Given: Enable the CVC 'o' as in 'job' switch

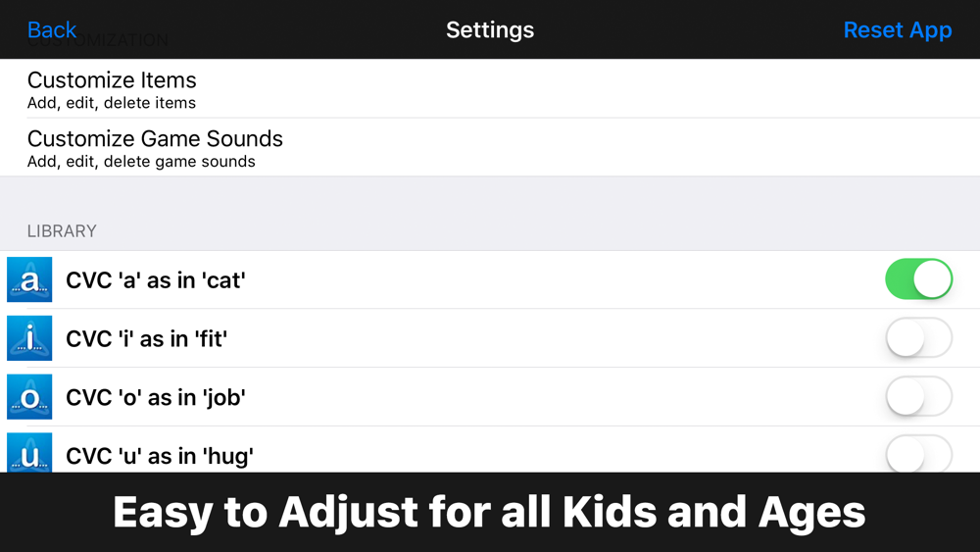Looking at the screenshot, I should pos(918,397).
